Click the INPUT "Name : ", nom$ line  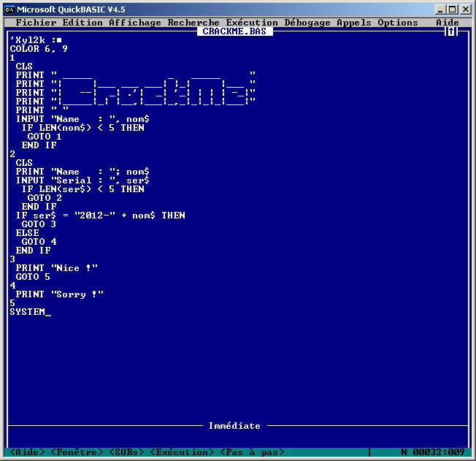[x=82, y=119]
